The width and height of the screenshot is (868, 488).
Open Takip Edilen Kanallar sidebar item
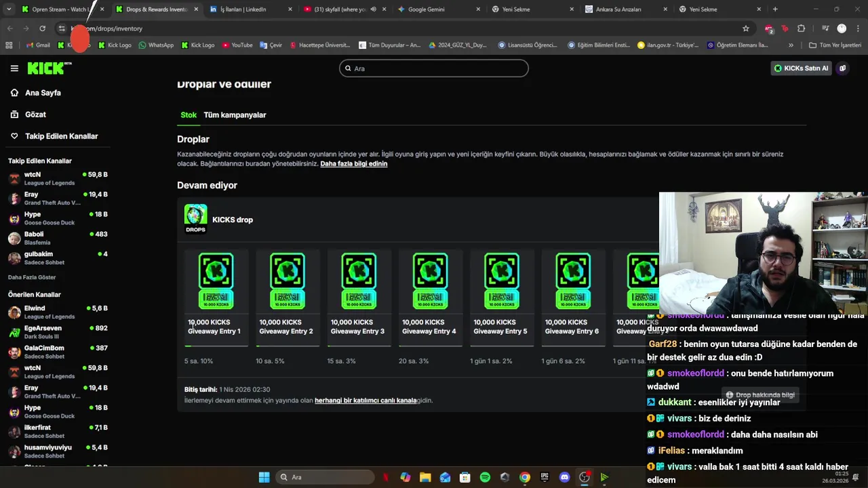62,136
